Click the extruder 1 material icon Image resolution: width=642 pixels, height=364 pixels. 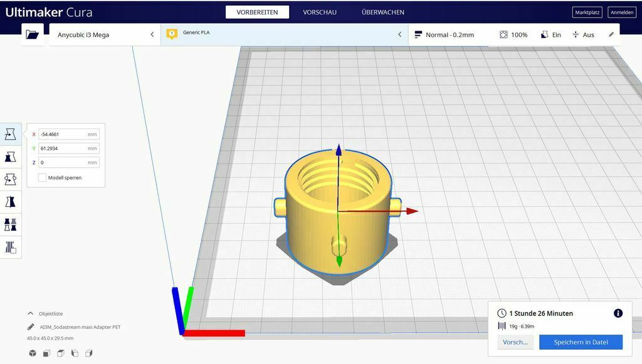coord(172,34)
